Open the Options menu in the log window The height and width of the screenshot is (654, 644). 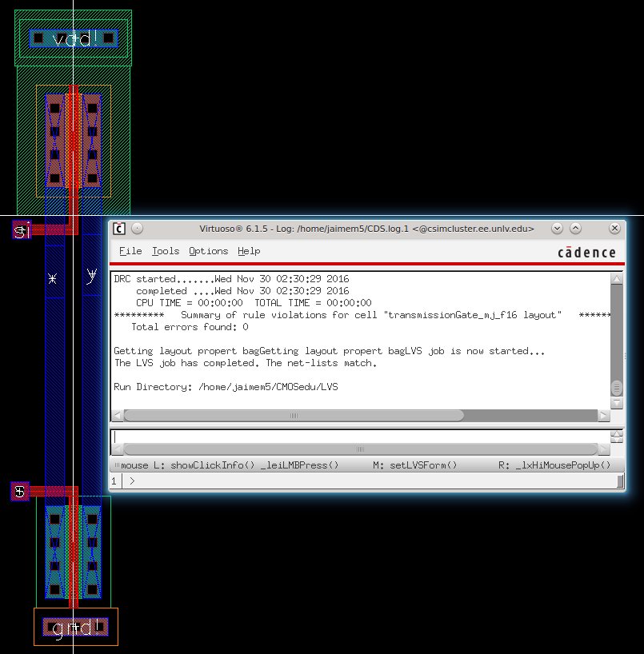point(208,251)
